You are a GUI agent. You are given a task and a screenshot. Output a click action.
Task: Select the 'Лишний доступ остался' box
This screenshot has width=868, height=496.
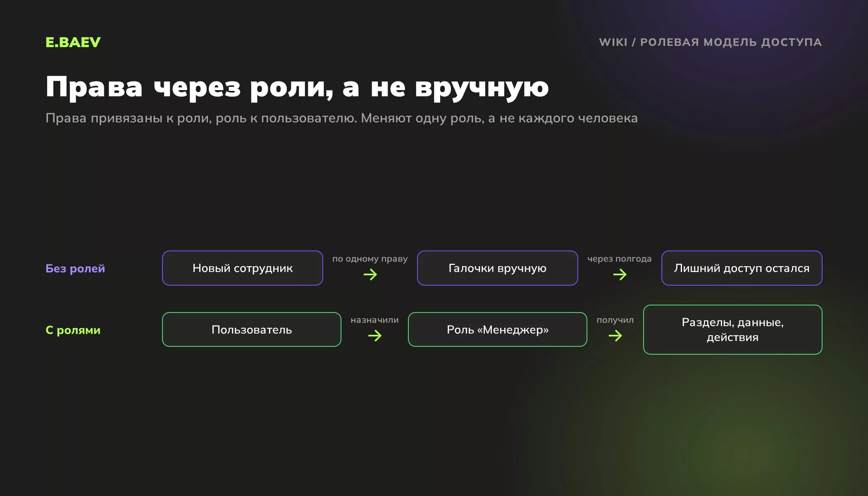click(742, 268)
